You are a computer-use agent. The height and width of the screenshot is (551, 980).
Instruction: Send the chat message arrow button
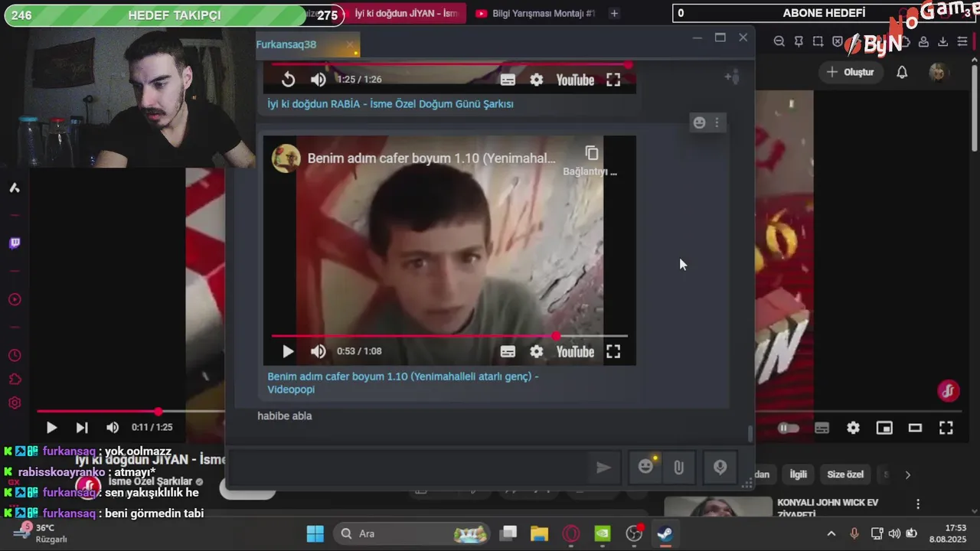[603, 467]
